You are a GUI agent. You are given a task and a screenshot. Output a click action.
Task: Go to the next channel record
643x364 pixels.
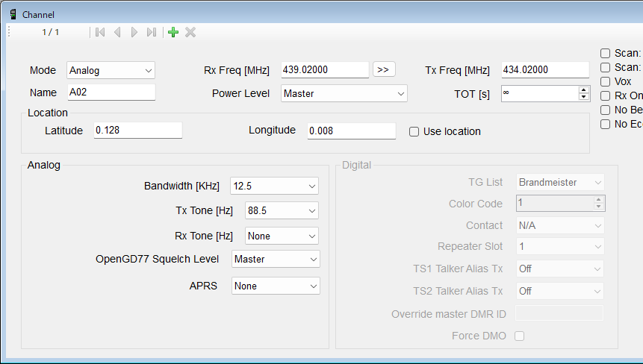coord(134,32)
